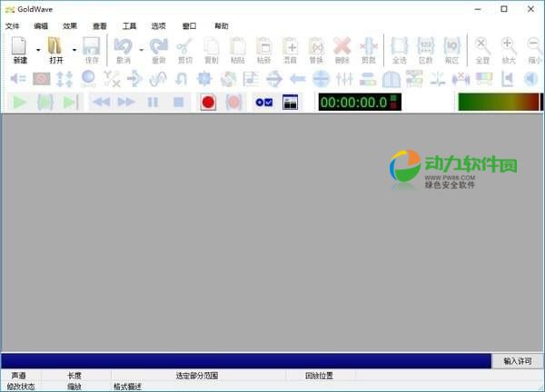
Task: Click the play-to-end green button
Action: point(71,102)
